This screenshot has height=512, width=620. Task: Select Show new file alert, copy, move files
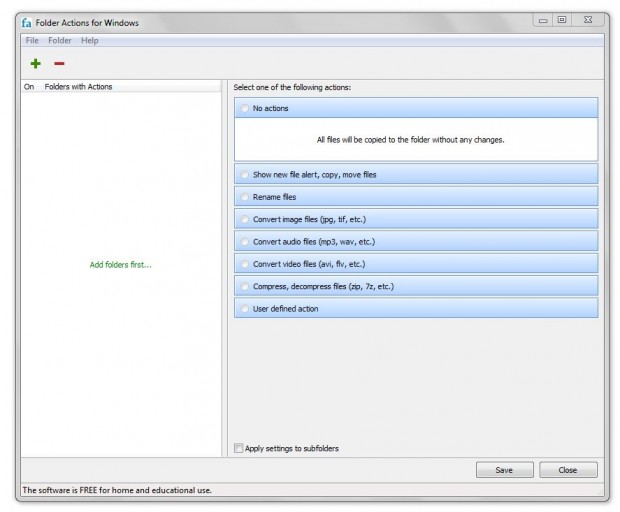(245, 174)
